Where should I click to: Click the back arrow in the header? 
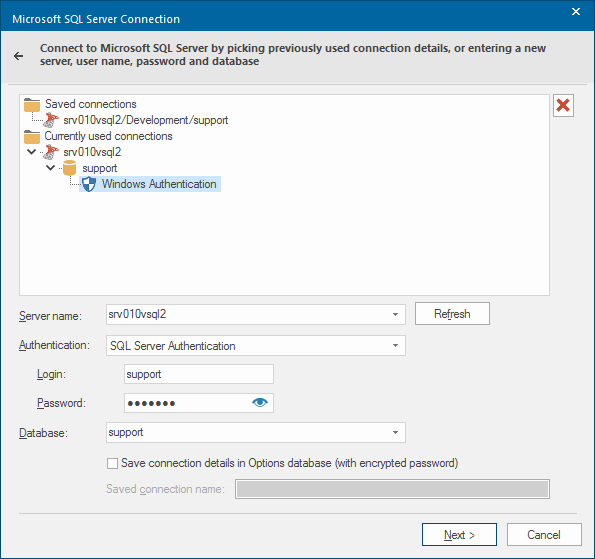tap(19, 56)
